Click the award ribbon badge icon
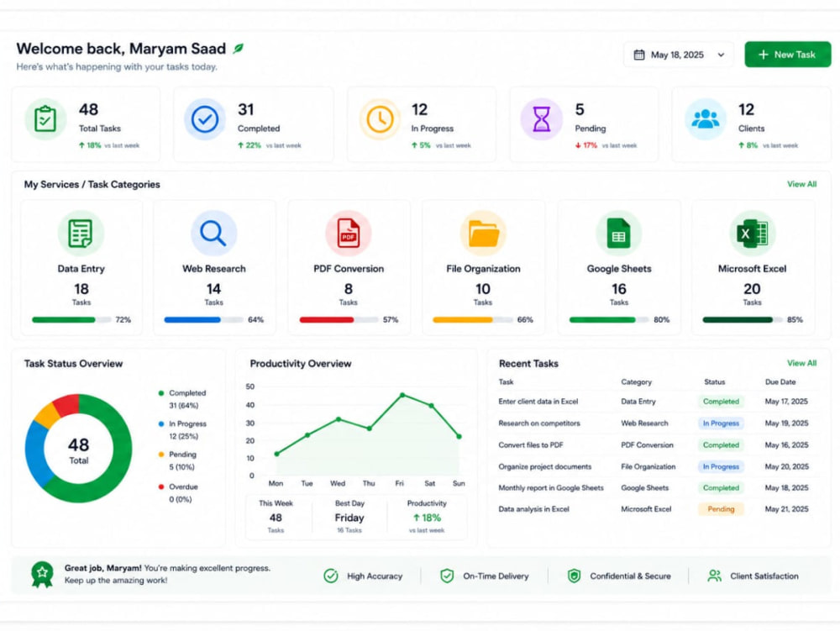The height and width of the screenshot is (631, 840). point(42,574)
